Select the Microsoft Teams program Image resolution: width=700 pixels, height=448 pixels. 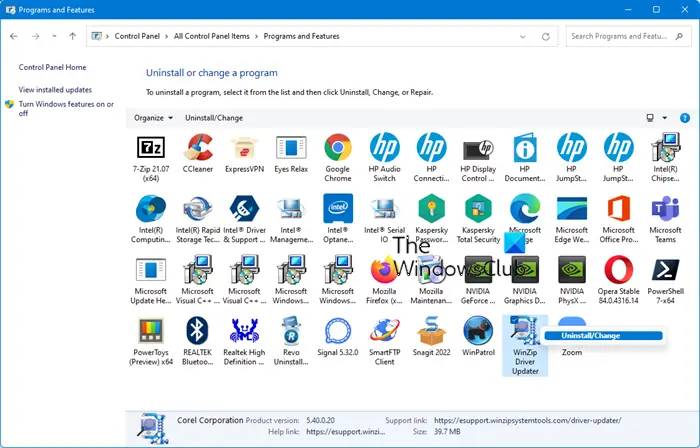click(665, 219)
